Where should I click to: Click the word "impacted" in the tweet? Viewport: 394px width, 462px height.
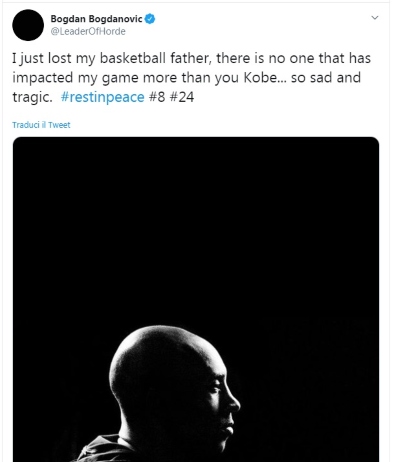point(43,78)
